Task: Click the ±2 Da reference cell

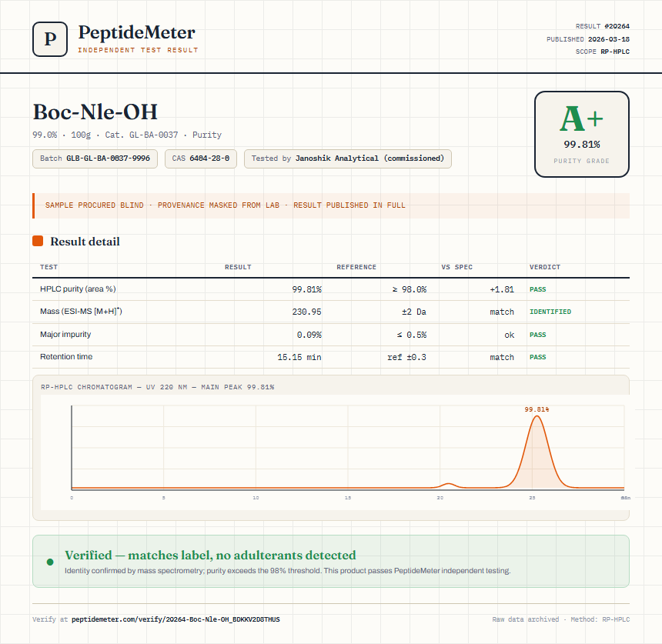Action: (413, 312)
